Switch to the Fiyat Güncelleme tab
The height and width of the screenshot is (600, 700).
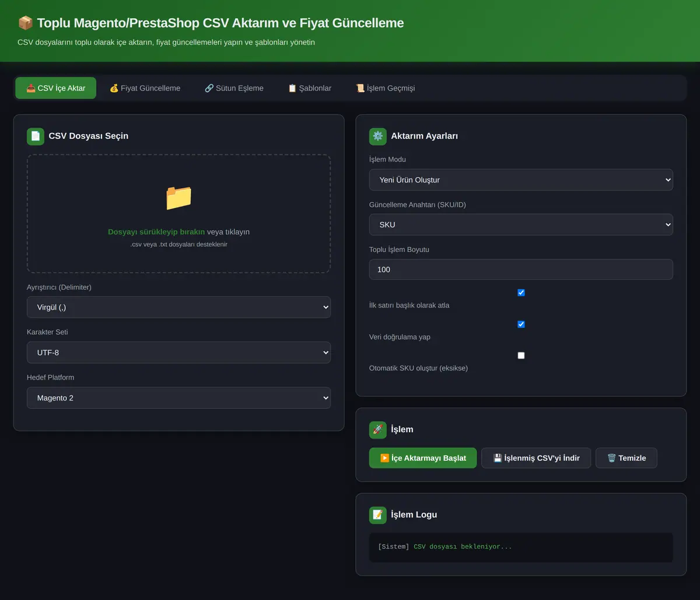pyautogui.click(x=145, y=88)
